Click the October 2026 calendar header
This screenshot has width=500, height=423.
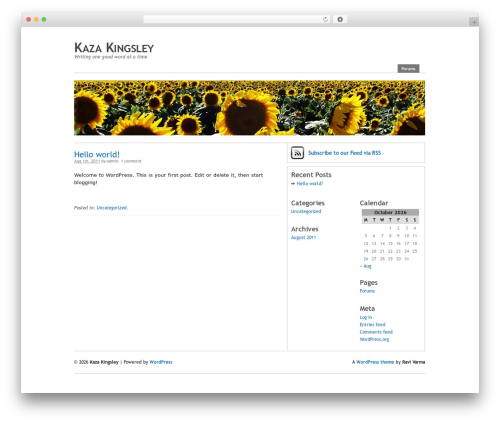tap(390, 212)
